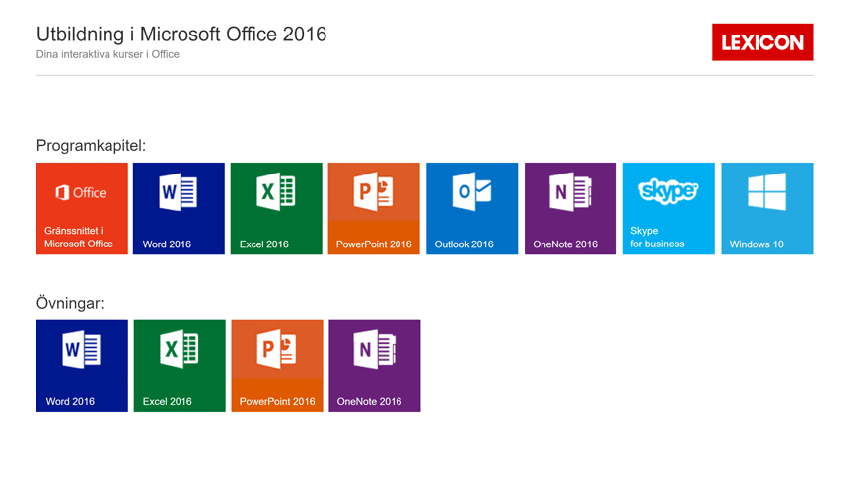Click the red Lexicon logo
The width and height of the screenshot is (868, 487).
click(762, 42)
